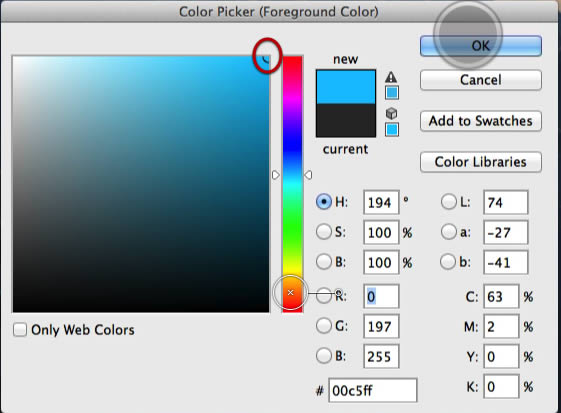Viewport: 561px width, 413px height.
Task: Click the Lab b field showing -41
Action: pyautogui.click(x=506, y=262)
